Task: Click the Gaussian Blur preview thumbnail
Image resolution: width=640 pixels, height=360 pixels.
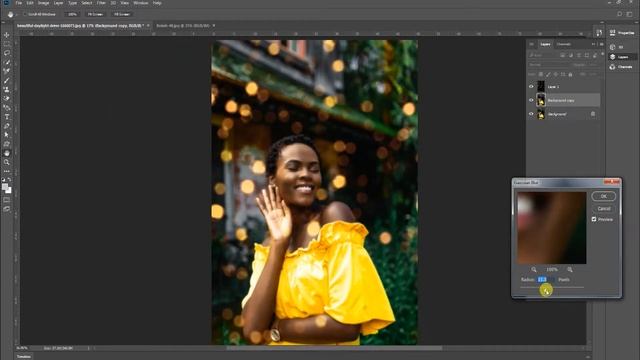Action: [x=552, y=228]
